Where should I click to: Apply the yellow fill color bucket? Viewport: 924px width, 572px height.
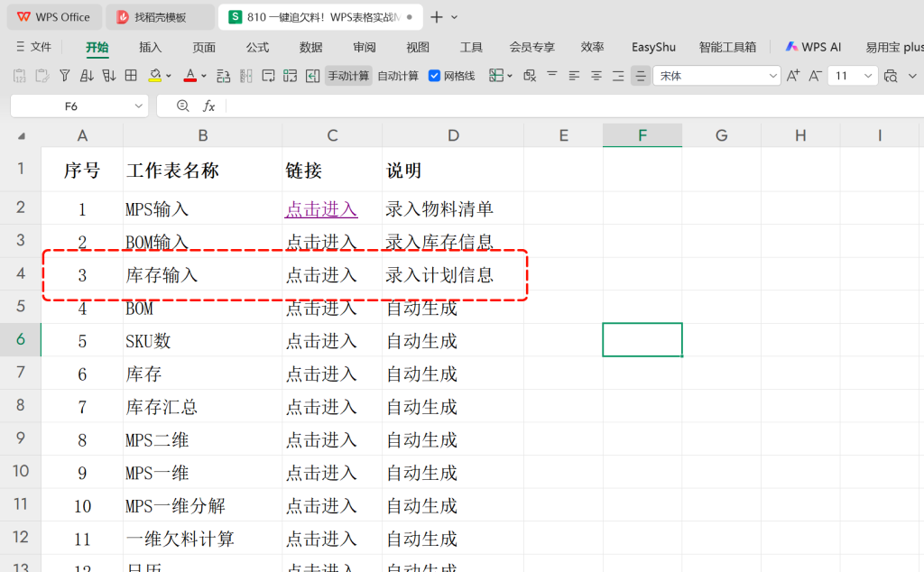pos(155,76)
